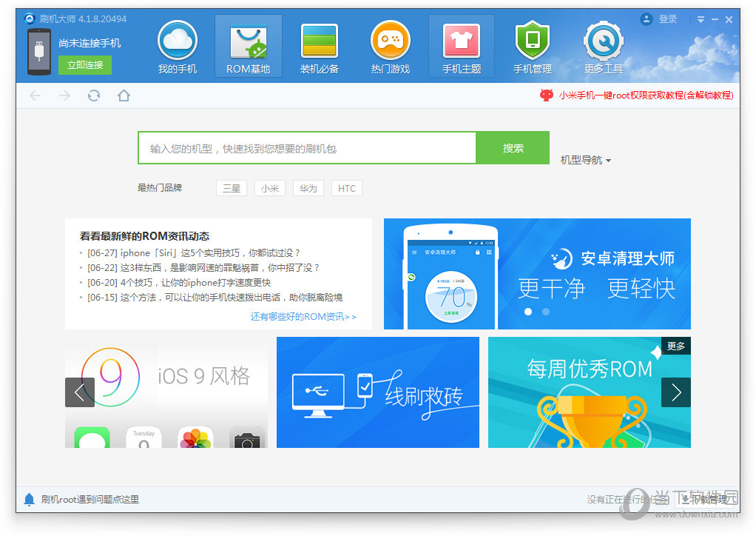Go back with the left arrow
This screenshot has width=756, height=536.
pyautogui.click(x=36, y=96)
